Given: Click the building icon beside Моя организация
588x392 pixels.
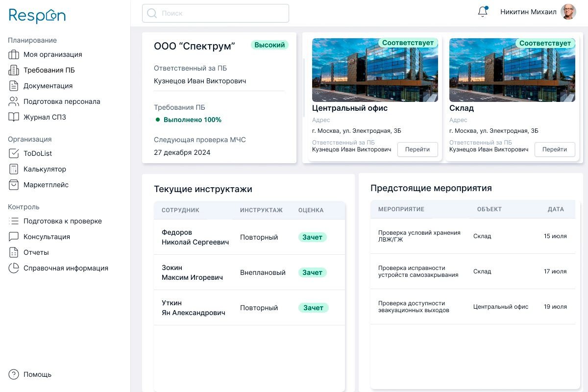Looking at the screenshot, I should pyautogui.click(x=14, y=54).
